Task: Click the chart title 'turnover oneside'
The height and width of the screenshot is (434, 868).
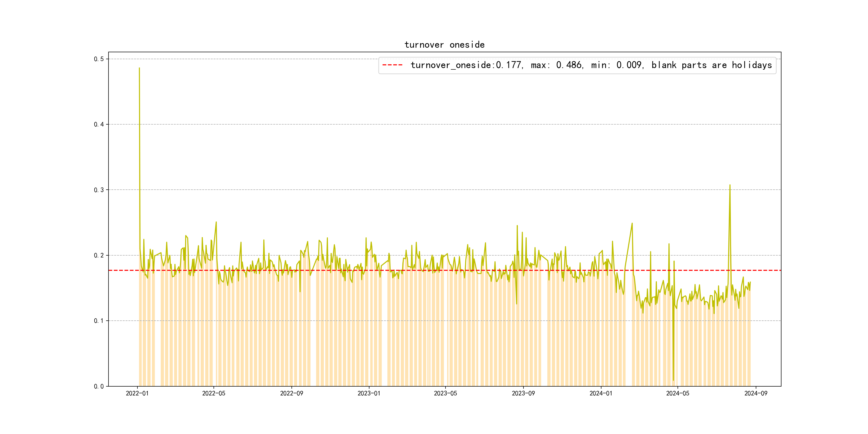Action: (x=444, y=45)
